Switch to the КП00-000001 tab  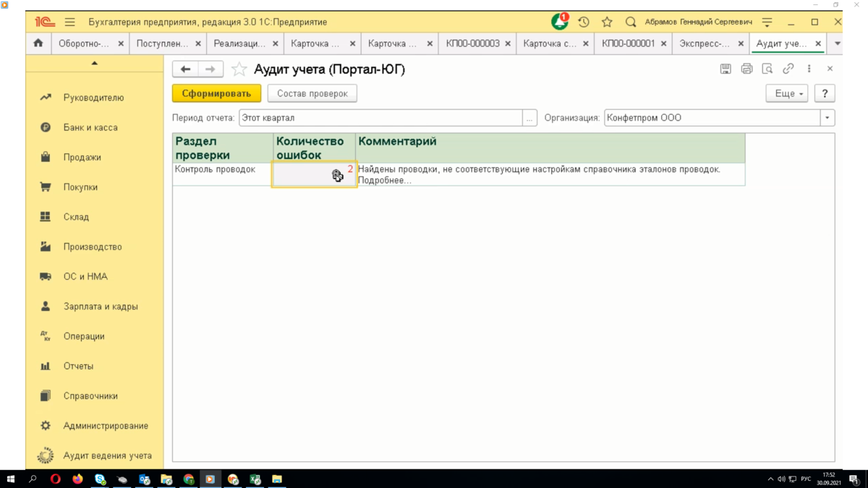[628, 43]
